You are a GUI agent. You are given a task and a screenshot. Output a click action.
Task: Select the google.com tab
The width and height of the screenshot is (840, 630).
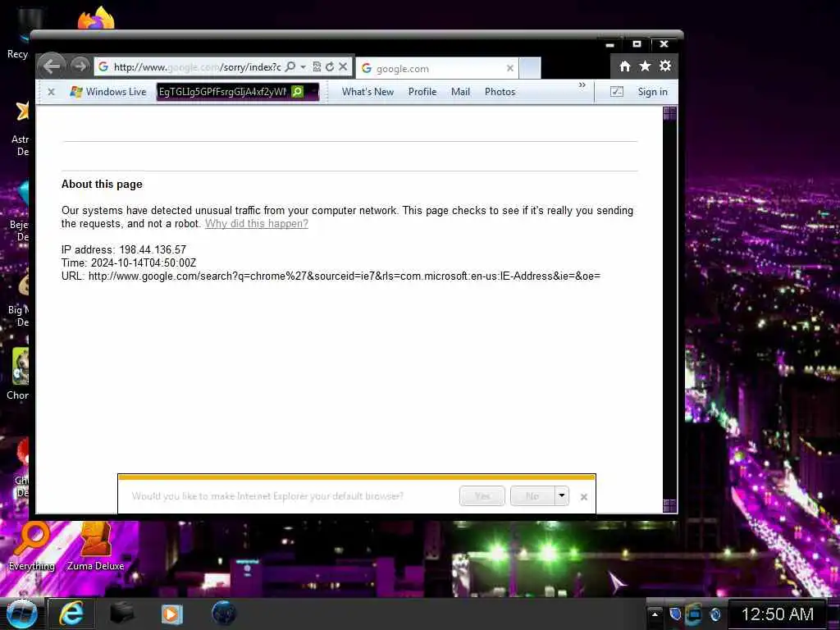click(x=437, y=69)
